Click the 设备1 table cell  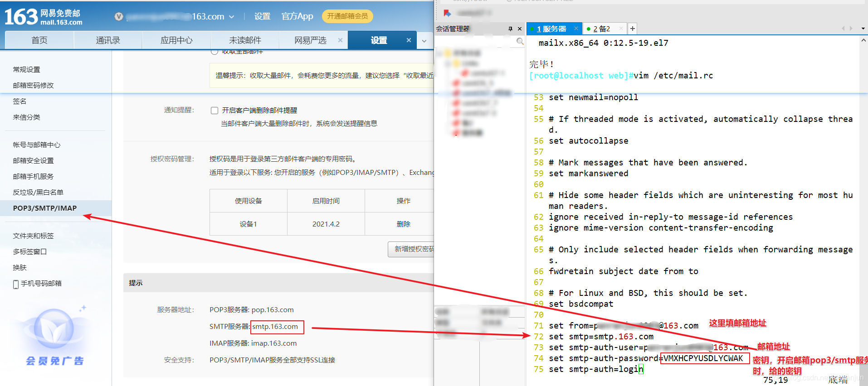(249, 224)
